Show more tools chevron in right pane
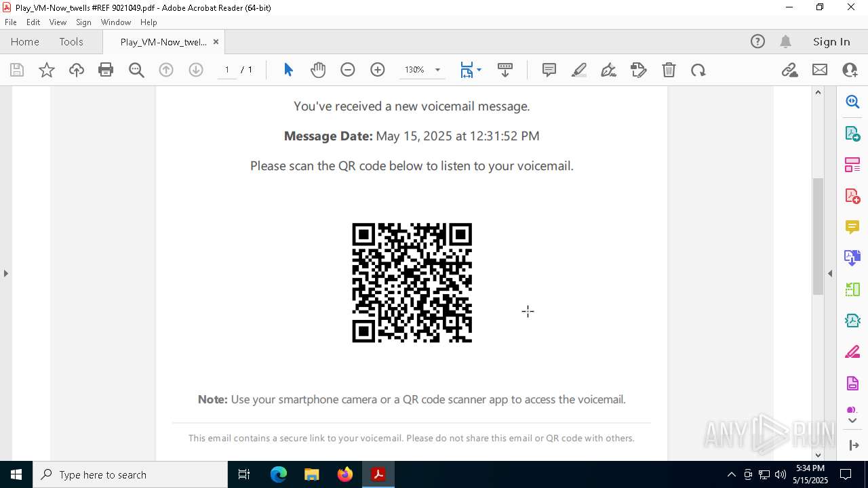The height and width of the screenshot is (488, 868). [x=852, y=421]
